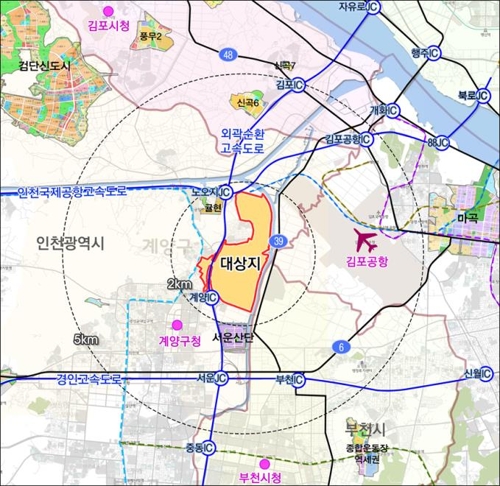Click the route 39 highway badge

pos(278,241)
